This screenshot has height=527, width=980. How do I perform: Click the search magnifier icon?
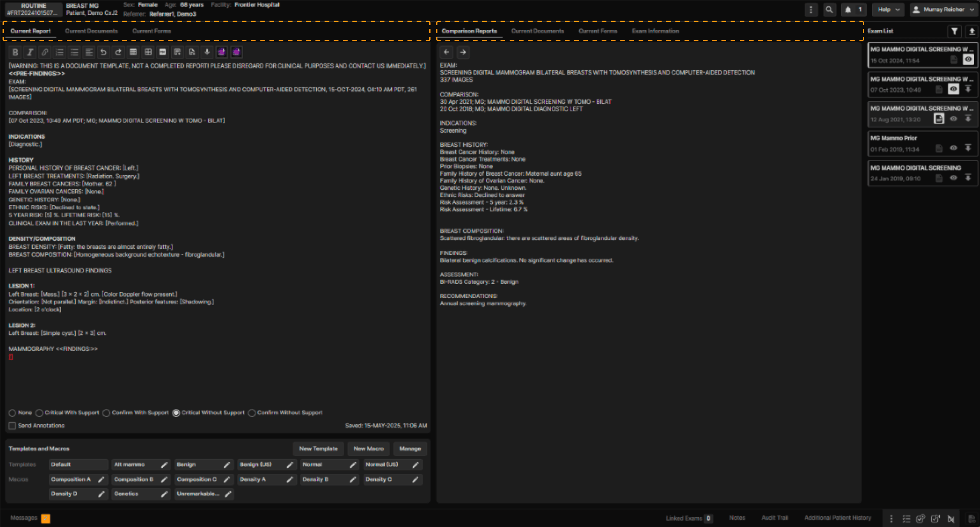(829, 9)
